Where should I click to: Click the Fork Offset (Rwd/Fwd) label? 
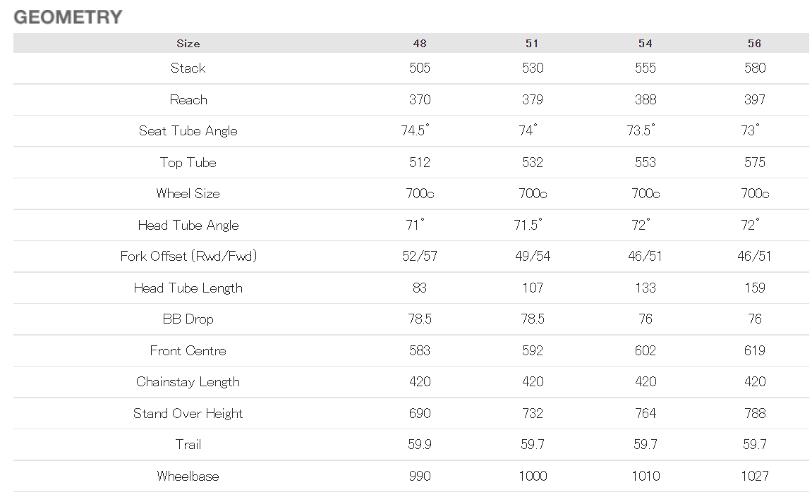tap(188, 257)
